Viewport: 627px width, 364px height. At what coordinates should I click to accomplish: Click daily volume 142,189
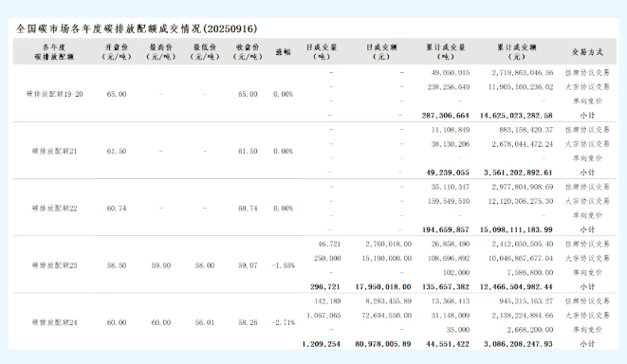tap(327, 301)
